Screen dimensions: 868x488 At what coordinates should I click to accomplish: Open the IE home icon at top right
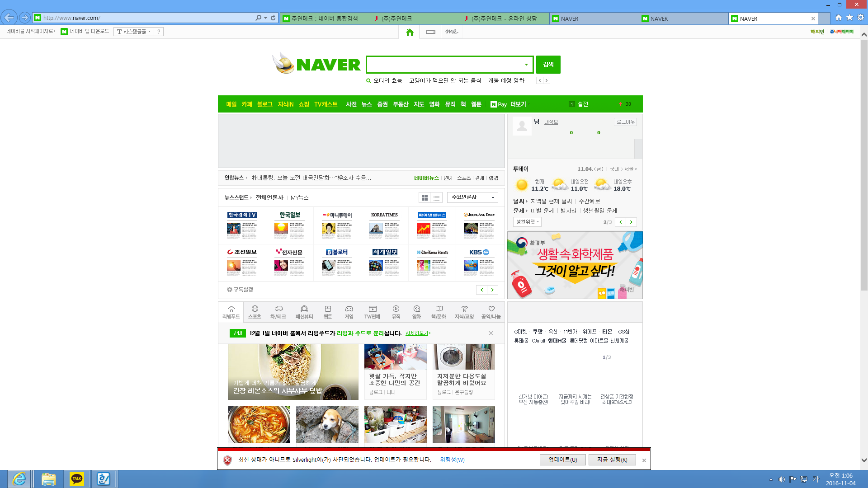pos(839,18)
